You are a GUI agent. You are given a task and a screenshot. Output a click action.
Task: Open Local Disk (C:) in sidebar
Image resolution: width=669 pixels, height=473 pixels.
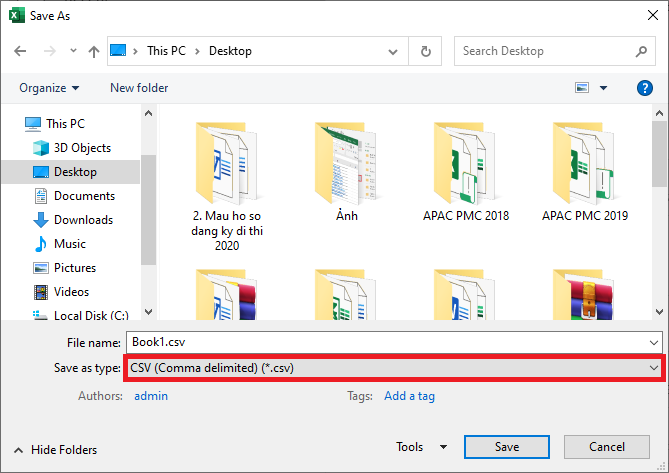click(x=91, y=315)
